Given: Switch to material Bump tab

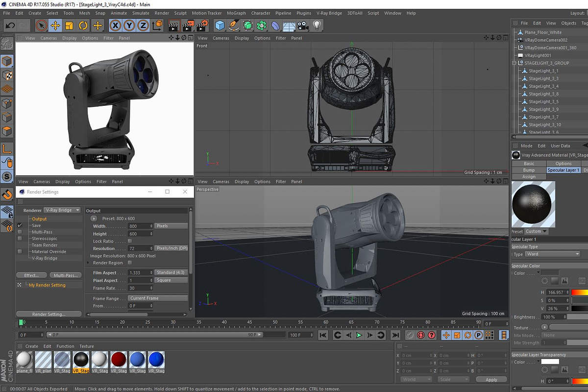Looking at the screenshot, I should 529,170.
